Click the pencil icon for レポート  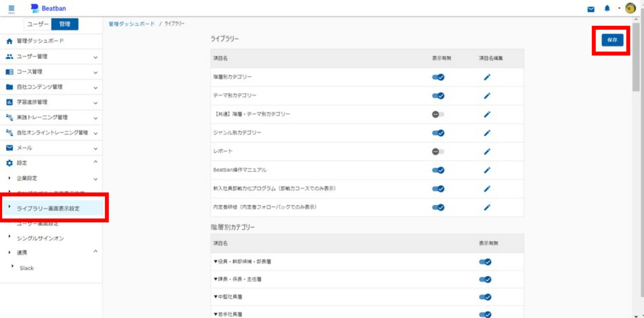(x=487, y=151)
